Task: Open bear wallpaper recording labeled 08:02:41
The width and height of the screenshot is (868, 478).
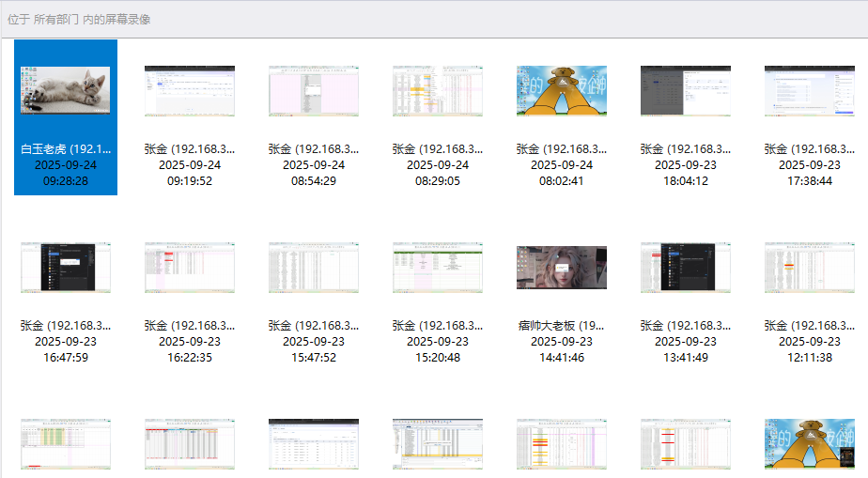Action: (562, 91)
